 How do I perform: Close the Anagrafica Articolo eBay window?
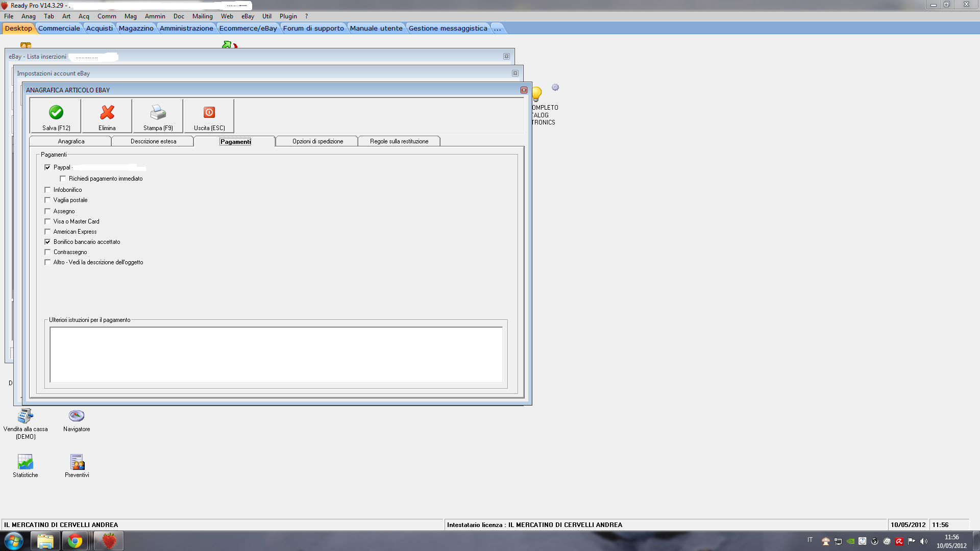click(x=524, y=90)
